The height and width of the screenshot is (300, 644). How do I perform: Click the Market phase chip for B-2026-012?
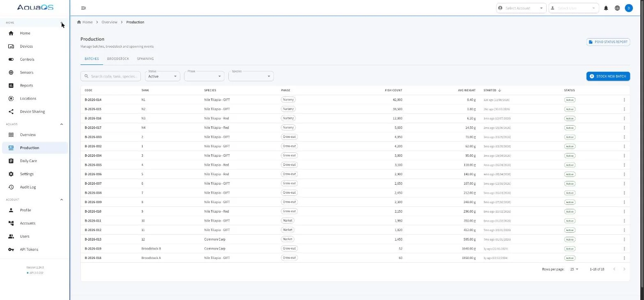(x=287, y=230)
